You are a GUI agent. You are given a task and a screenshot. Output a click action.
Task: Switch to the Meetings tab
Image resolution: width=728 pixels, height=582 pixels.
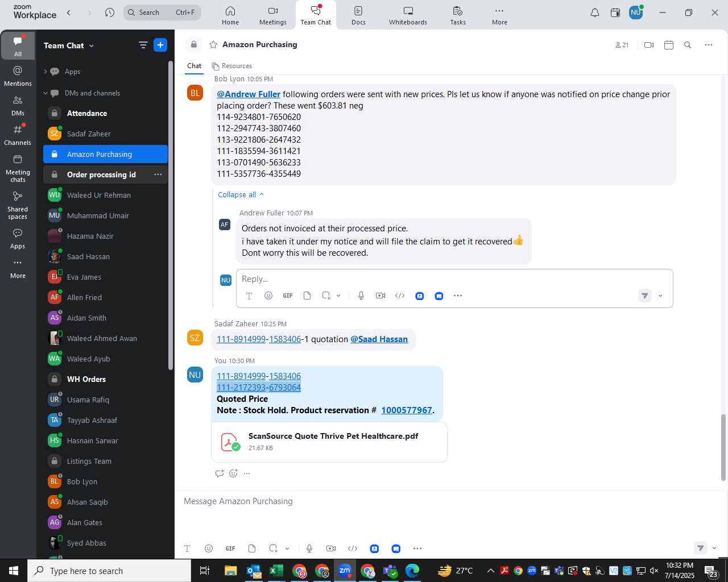(x=273, y=15)
